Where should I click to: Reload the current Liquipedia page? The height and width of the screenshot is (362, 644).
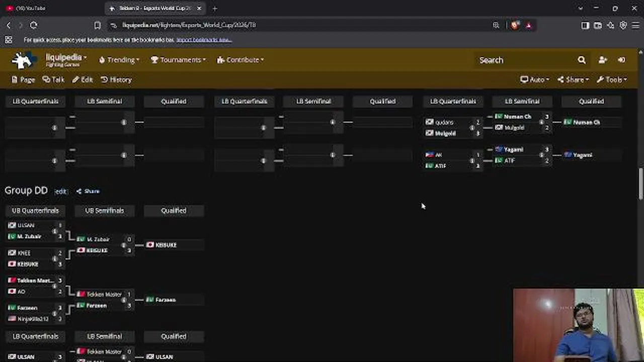[x=34, y=25]
